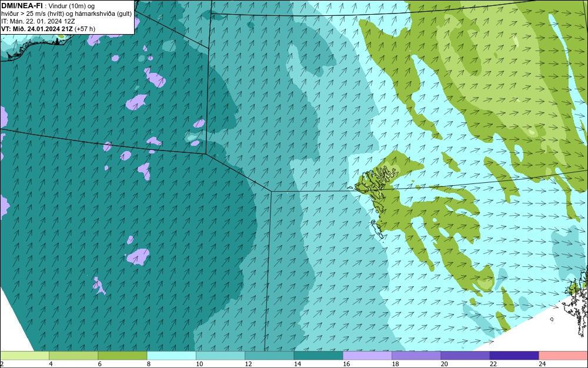Click the legend scale label "20"
This screenshot has height=368, width=588.
coord(445,364)
